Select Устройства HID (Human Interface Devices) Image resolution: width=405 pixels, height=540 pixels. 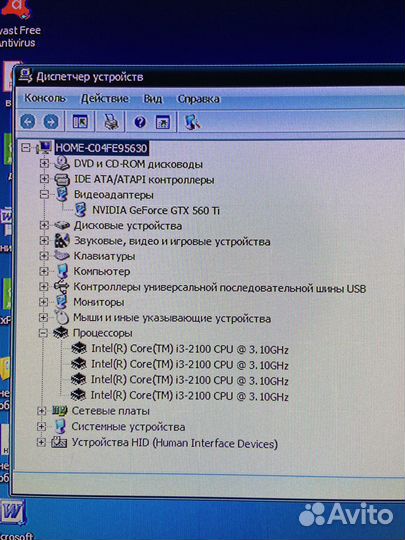tap(175, 443)
